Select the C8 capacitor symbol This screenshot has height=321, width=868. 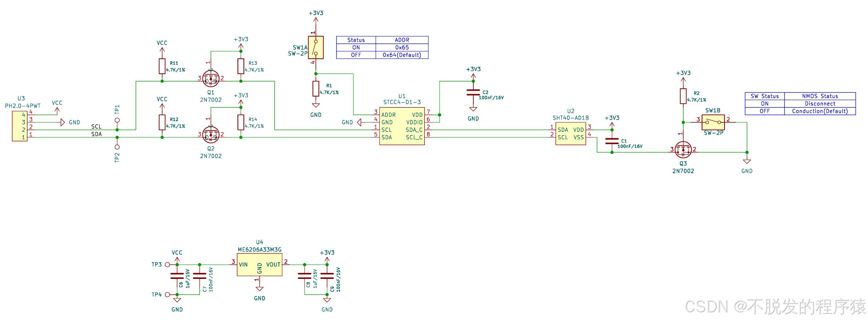[304, 276]
